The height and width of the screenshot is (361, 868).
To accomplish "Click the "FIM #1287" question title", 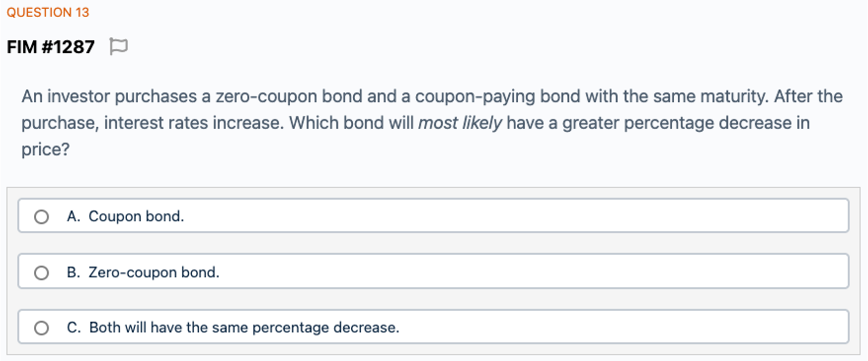I will click(50, 47).
